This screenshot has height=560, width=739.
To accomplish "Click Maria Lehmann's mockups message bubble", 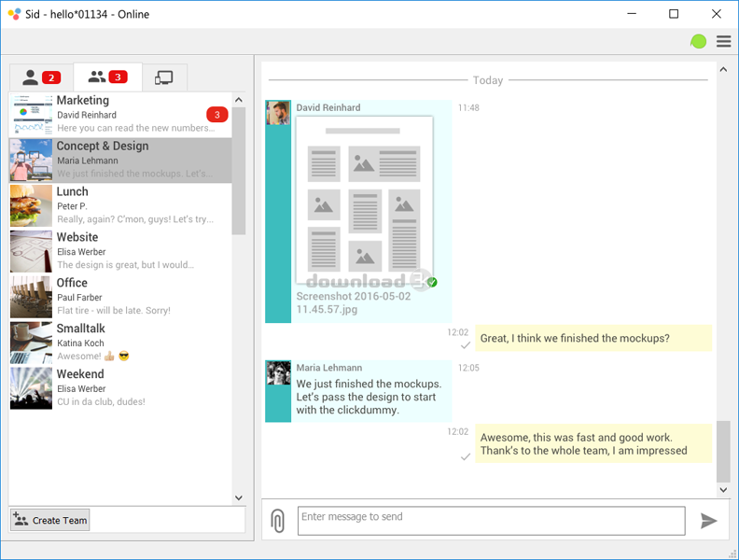I will [x=371, y=391].
